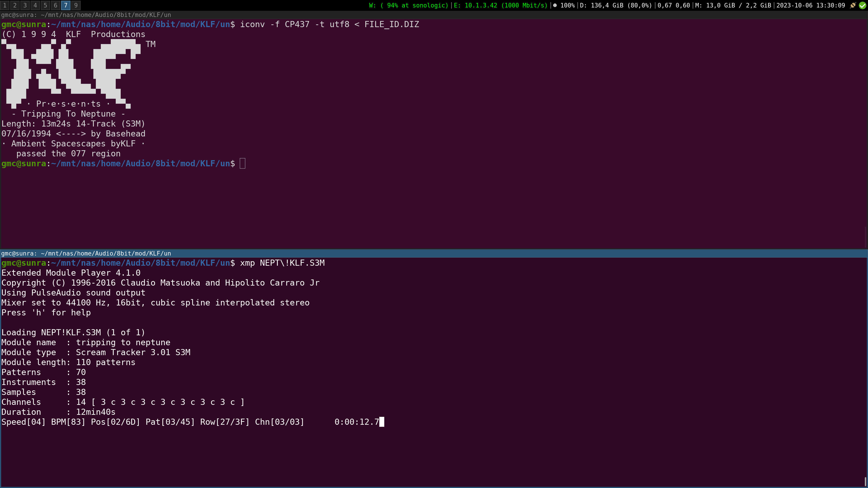Click the Chn[03/03] playback value

click(280, 422)
